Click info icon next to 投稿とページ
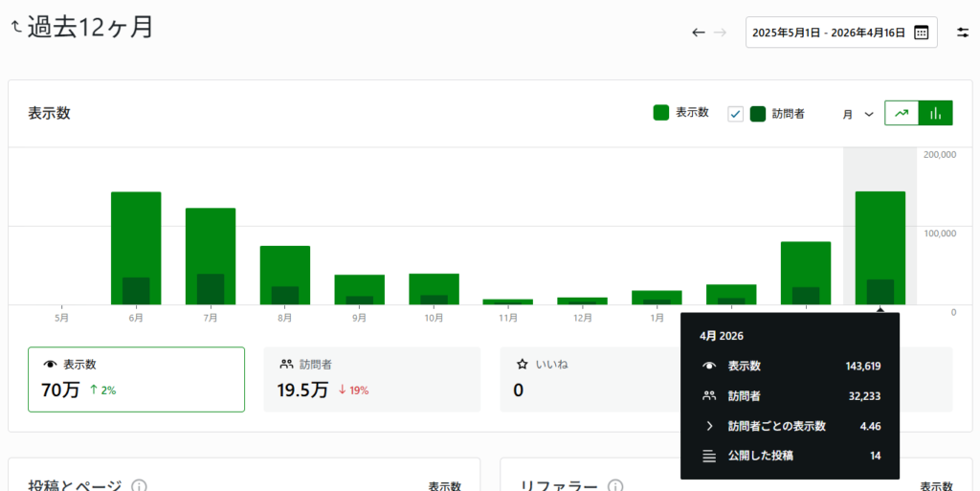Screen dimensions: 980x491 [x=139, y=486]
